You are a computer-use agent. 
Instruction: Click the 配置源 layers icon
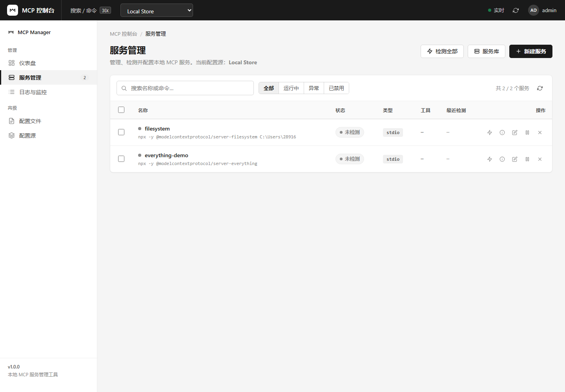(x=11, y=136)
